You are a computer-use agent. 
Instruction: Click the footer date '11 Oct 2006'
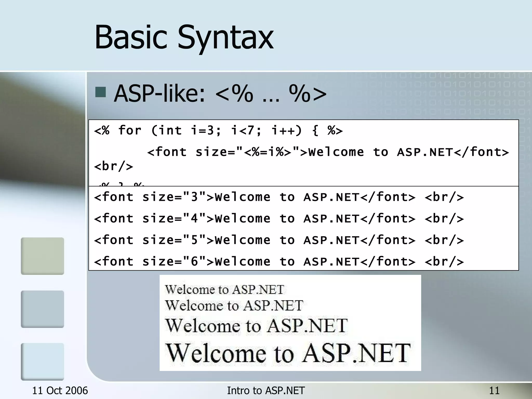pyautogui.click(x=60, y=391)
